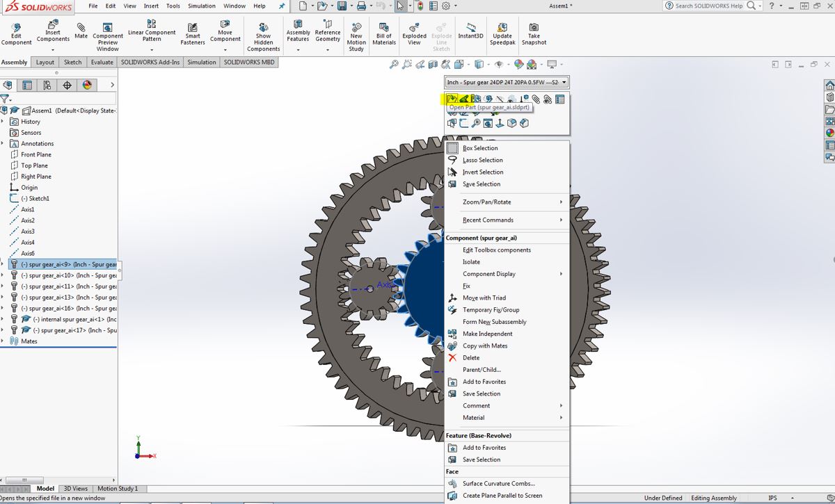
Task: Select Isolate in context menu
Action: coord(507,262)
